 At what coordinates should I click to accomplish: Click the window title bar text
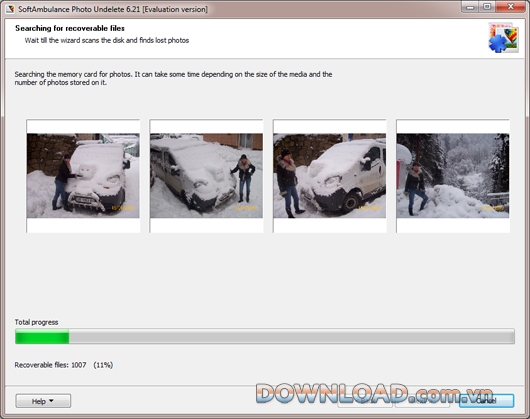pyautogui.click(x=113, y=9)
